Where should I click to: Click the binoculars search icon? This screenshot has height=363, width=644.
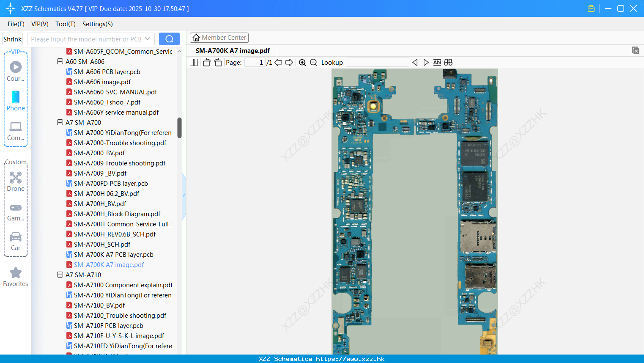click(448, 63)
